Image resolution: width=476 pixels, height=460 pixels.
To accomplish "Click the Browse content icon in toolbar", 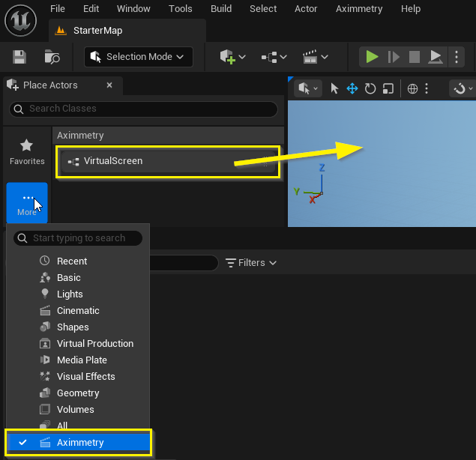I will tap(52, 57).
